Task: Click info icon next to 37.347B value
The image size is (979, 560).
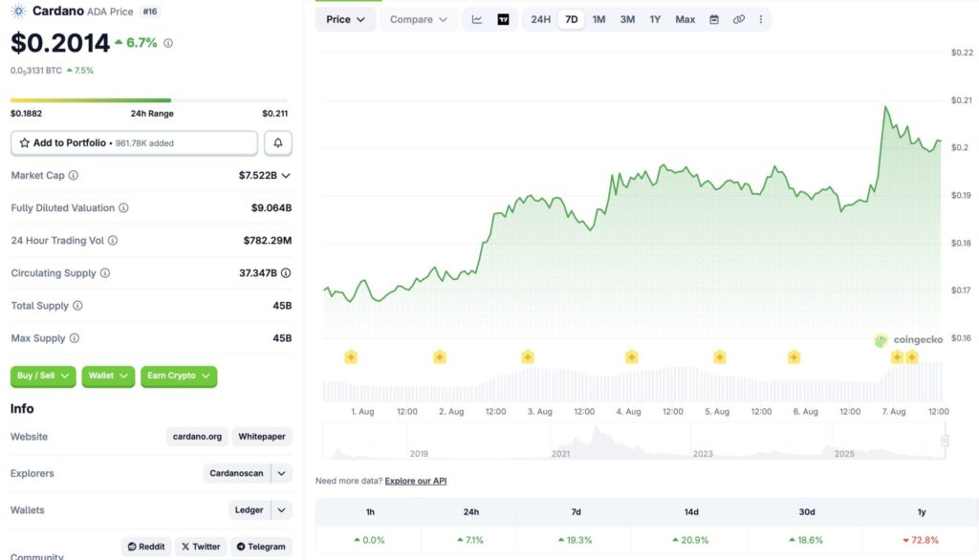Action: (286, 272)
